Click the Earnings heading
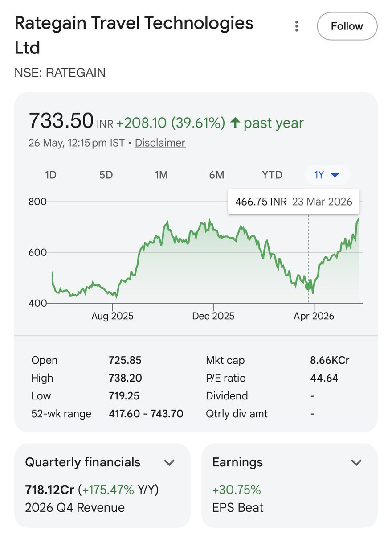Screen dimensions: 392x535 tap(237, 462)
